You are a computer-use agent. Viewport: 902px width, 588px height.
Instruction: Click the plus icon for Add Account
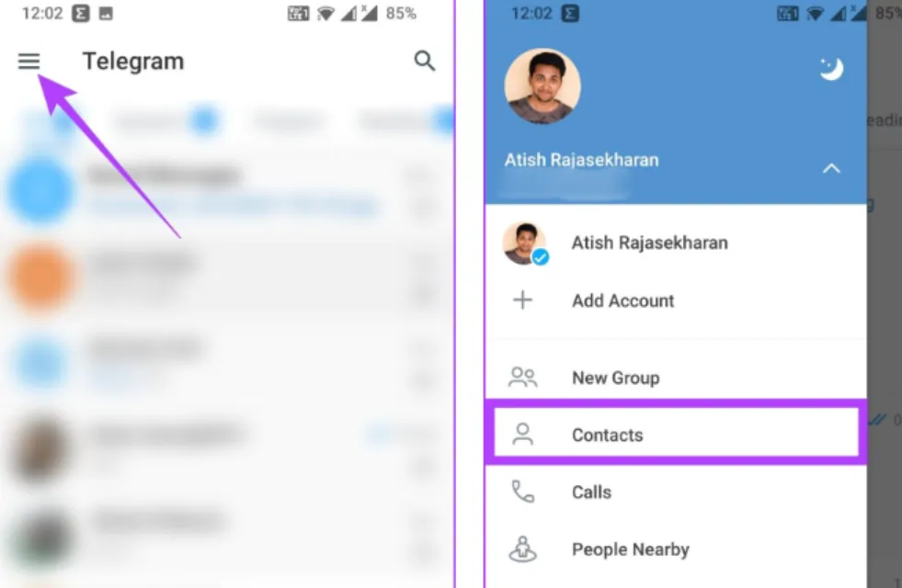tap(522, 300)
